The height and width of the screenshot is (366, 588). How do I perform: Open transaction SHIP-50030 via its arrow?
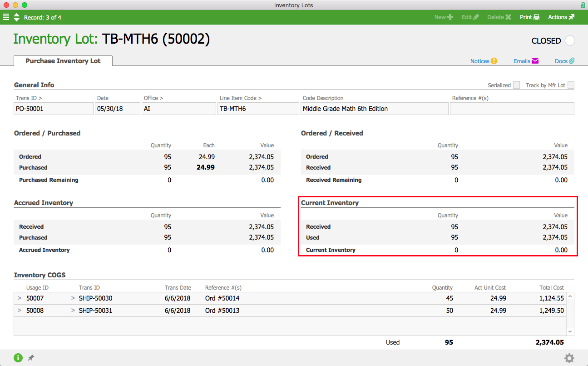click(73, 298)
